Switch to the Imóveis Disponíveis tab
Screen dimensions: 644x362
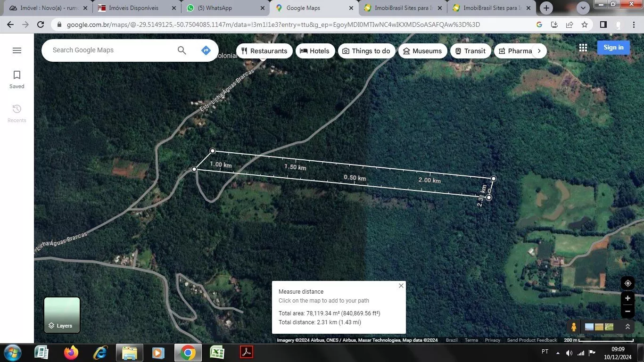pos(134,8)
